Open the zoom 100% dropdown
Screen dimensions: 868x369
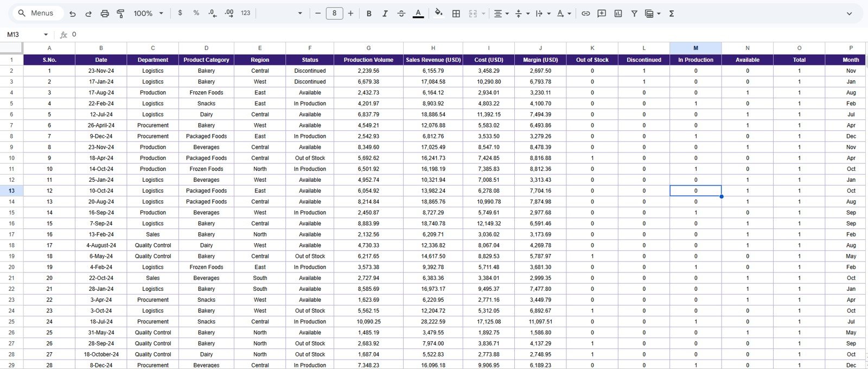pyautogui.click(x=148, y=14)
